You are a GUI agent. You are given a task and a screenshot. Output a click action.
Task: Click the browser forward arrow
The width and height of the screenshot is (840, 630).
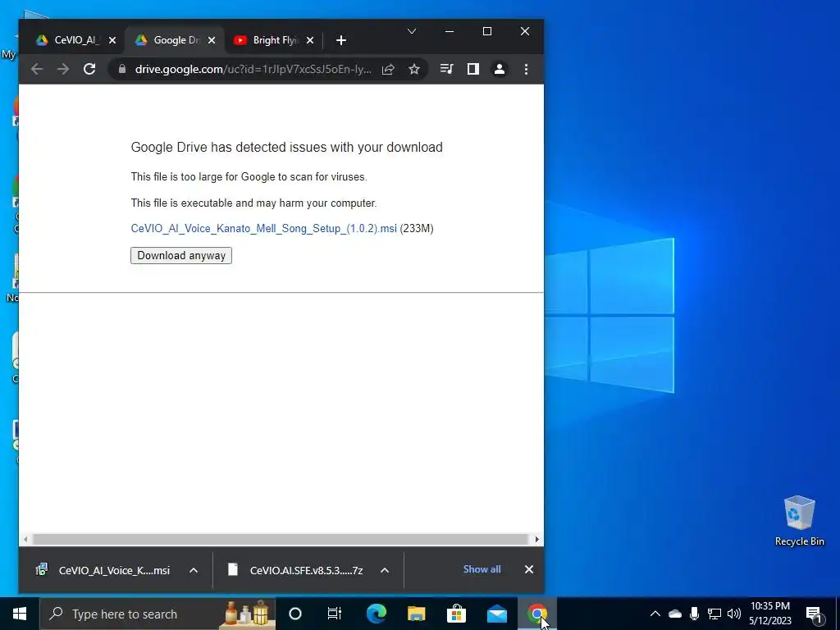click(63, 69)
